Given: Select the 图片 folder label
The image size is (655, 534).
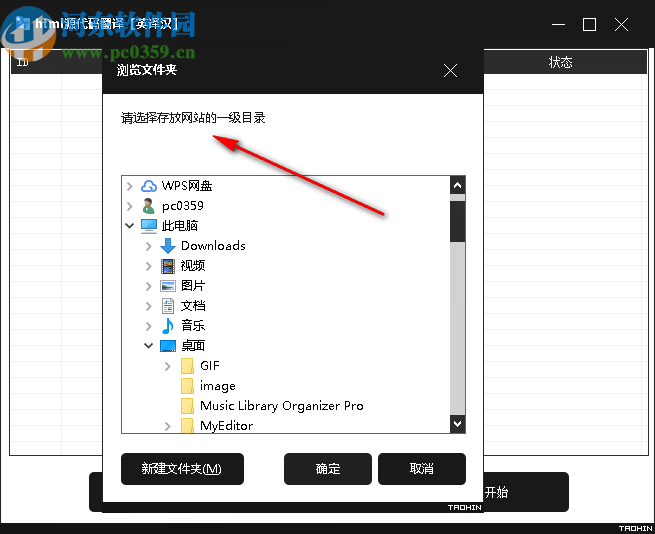Looking at the screenshot, I should [193, 286].
